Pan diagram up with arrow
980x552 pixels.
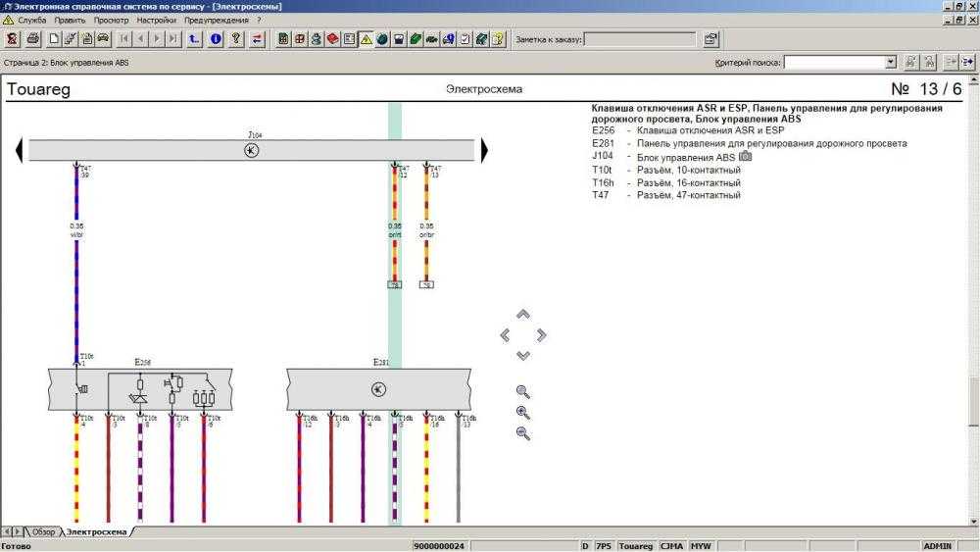click(x=523, y=314)
